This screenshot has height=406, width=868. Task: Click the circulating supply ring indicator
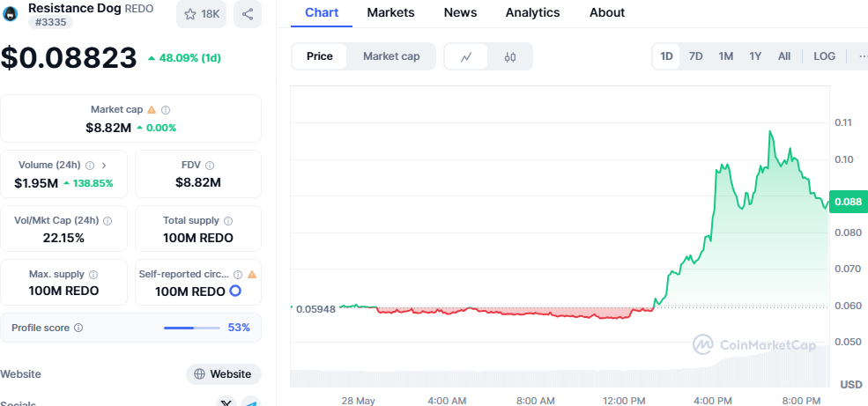235,291
